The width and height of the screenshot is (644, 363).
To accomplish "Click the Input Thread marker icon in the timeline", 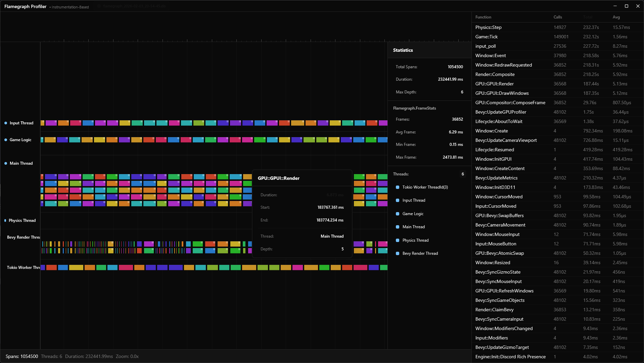I will pos(5,123).
